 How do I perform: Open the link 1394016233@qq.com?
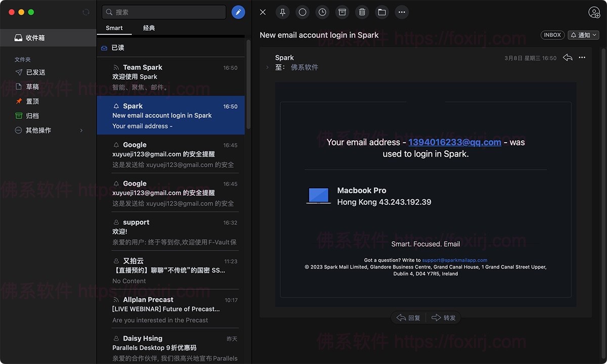pyautogui.click(x=454, y=142)
